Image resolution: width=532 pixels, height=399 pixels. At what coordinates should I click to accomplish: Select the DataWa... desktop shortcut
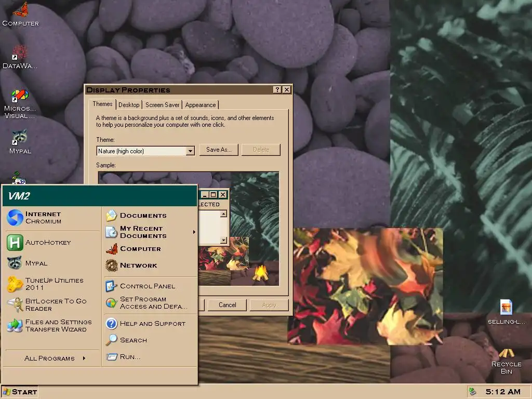(20, 57)
